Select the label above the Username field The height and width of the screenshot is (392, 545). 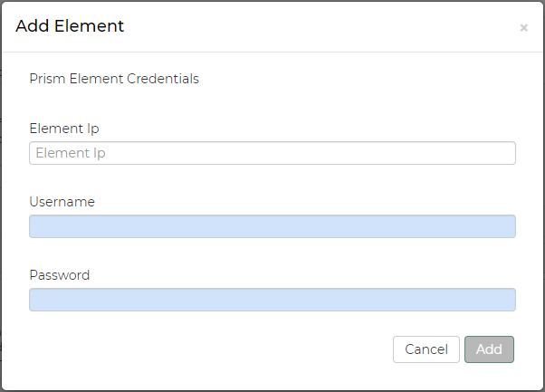click(62, 202)
